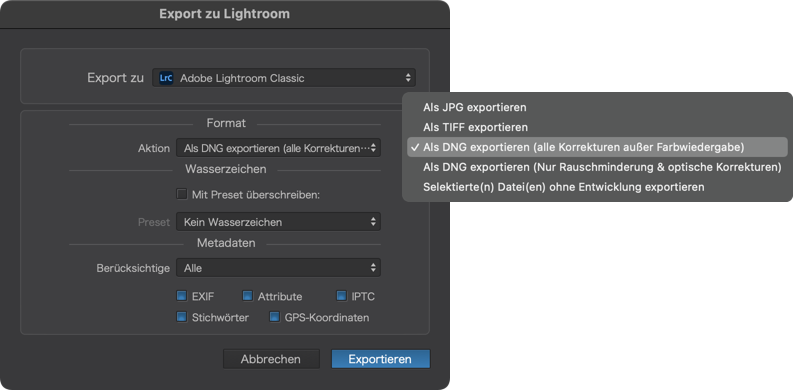
Task: Uncheck the GPS-Koordinaten checkbox
Action: click(275, 317)
